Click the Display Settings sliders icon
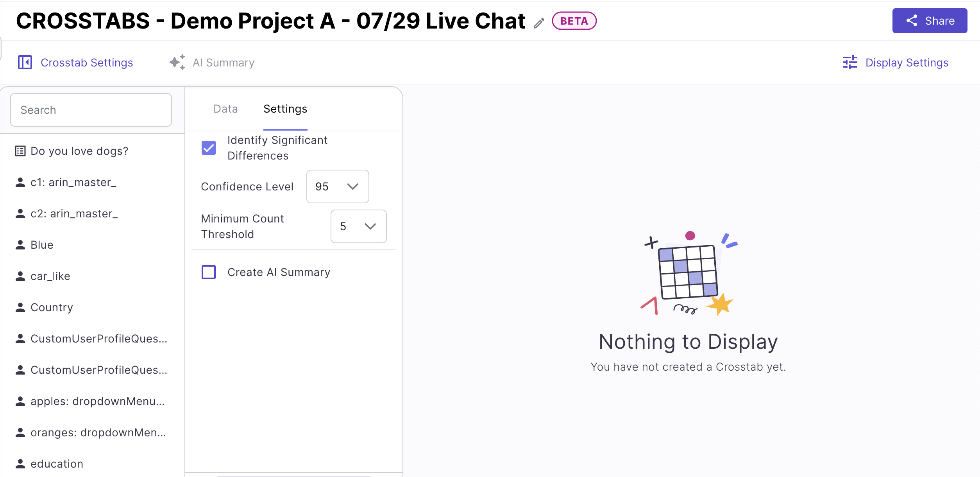The image size is (980, 477). [849, 62]
